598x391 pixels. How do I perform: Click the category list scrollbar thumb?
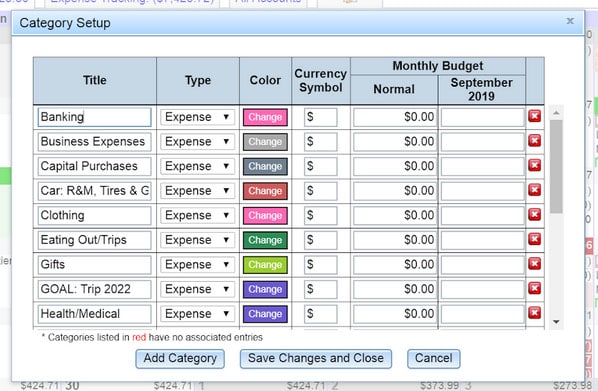(x=556, y=167)
